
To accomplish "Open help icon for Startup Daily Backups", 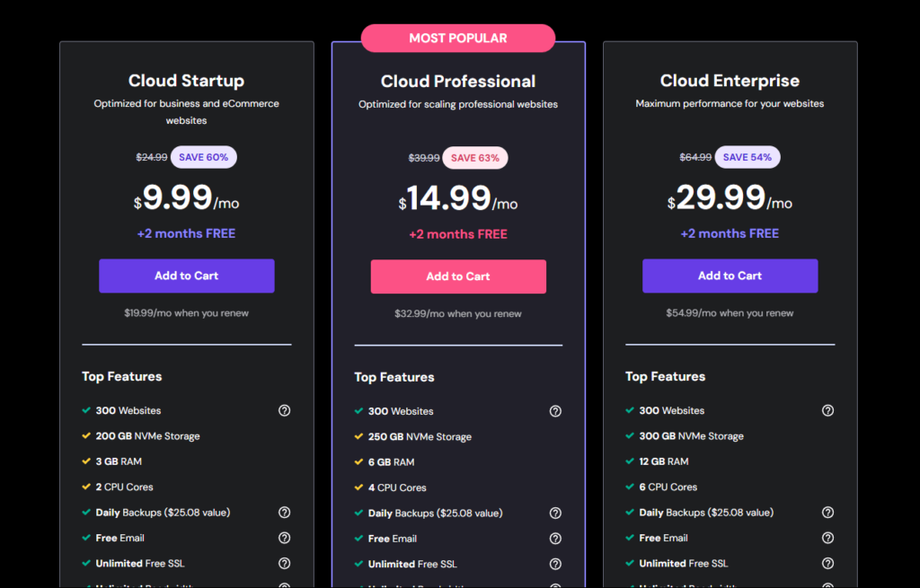I will [x=285, y=513].
